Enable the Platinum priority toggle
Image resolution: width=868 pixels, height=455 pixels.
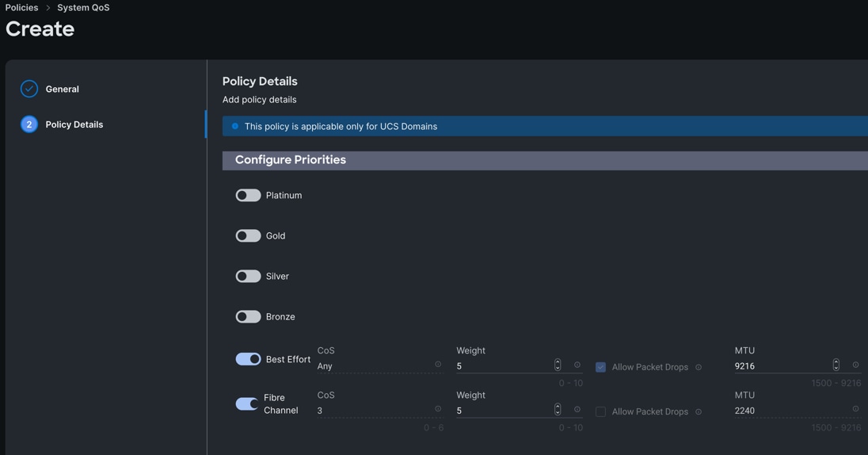tap(248, 195)
